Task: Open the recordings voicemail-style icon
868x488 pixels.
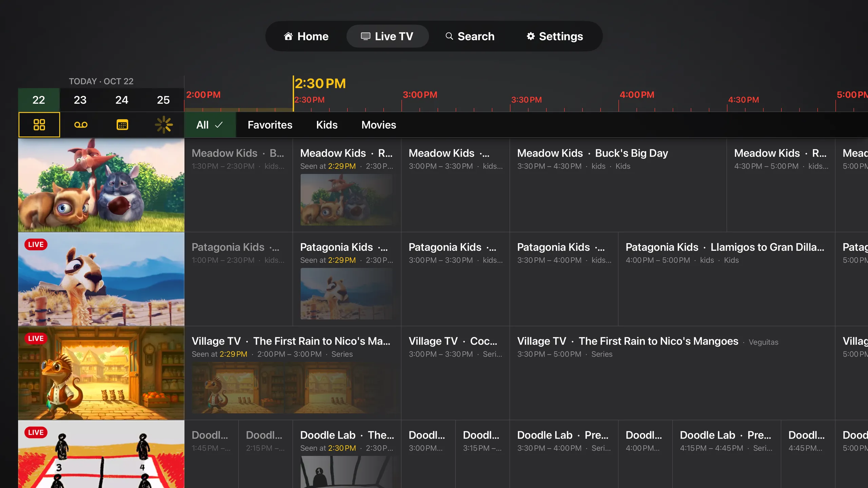Action: click(x=81, y=125)
